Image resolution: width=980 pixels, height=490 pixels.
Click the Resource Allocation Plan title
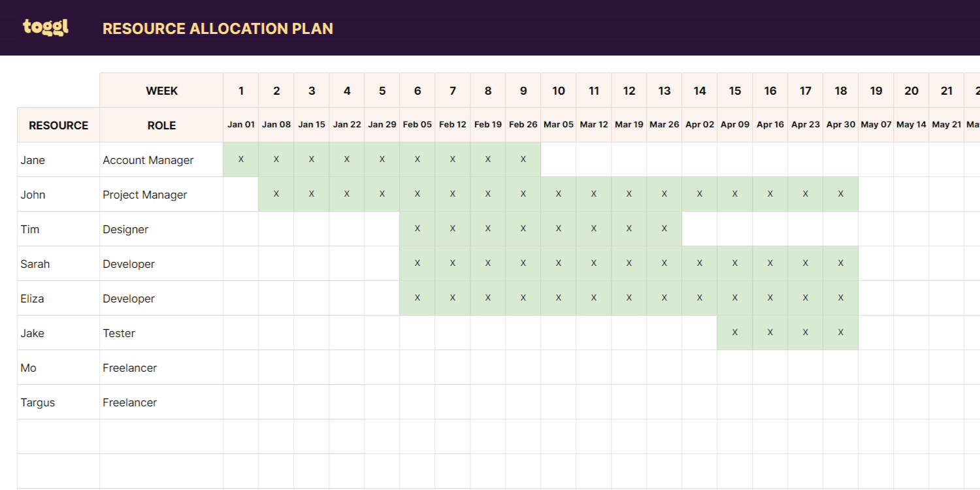218,29
